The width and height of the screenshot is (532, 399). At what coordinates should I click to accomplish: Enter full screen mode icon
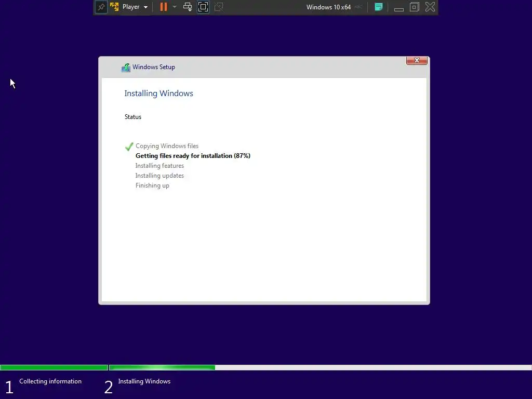point(203,7)
